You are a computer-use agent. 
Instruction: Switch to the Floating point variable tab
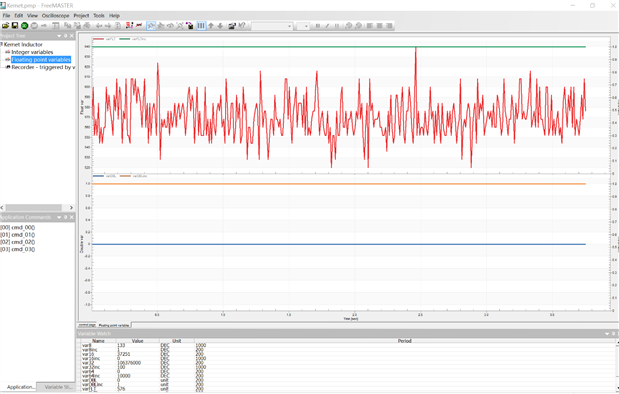114,325
